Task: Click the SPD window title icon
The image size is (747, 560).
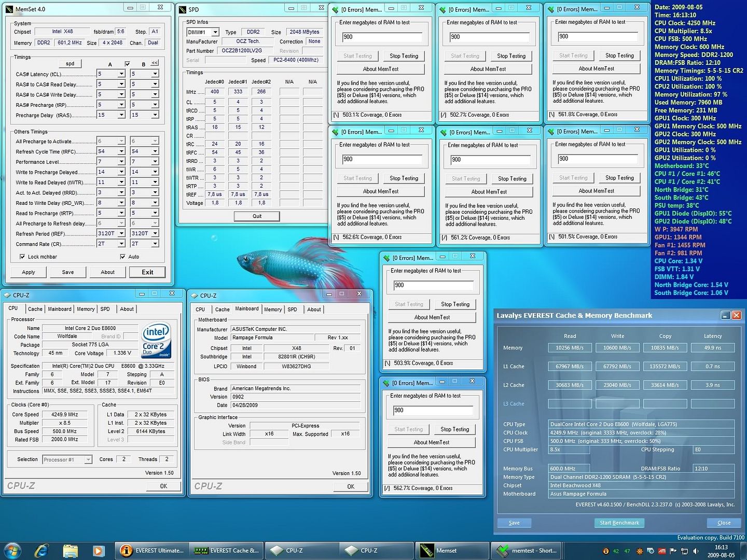Action: click(x=182, y=9)
